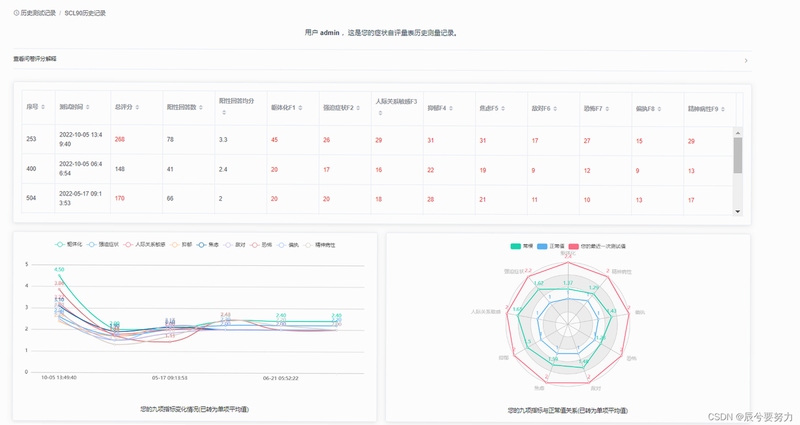The width and height of the screenshot is (800, 425).
Task: Sort table by 总评分 column
Action: point(137,107)
